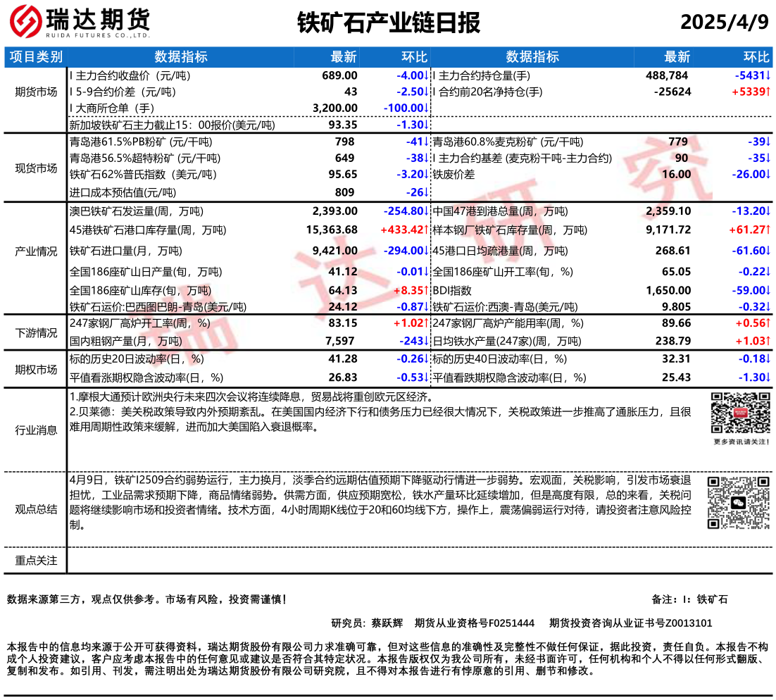
Task: Select the 期权市场 category label
Action: pyautogui.click(x=36, y=369)
